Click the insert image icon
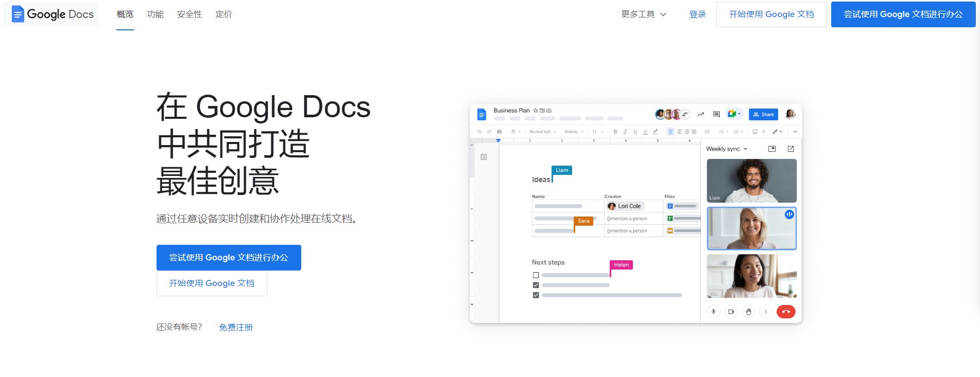This screenshot has width=980, height=377. [755, 132]
